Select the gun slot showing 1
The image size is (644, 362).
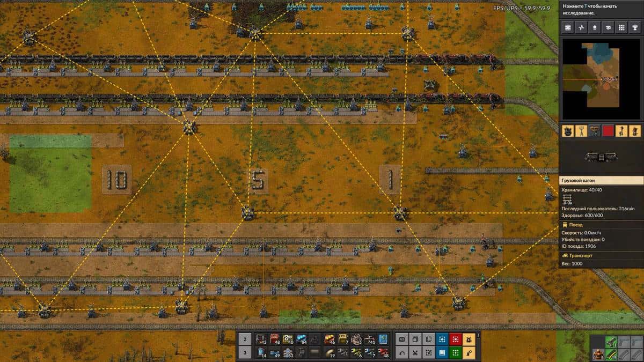pos(611,342)
